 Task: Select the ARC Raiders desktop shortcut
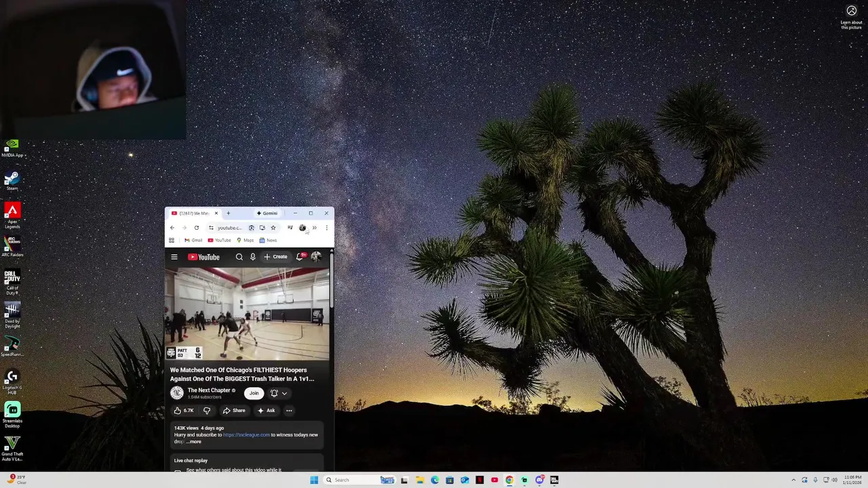(12, 245)
